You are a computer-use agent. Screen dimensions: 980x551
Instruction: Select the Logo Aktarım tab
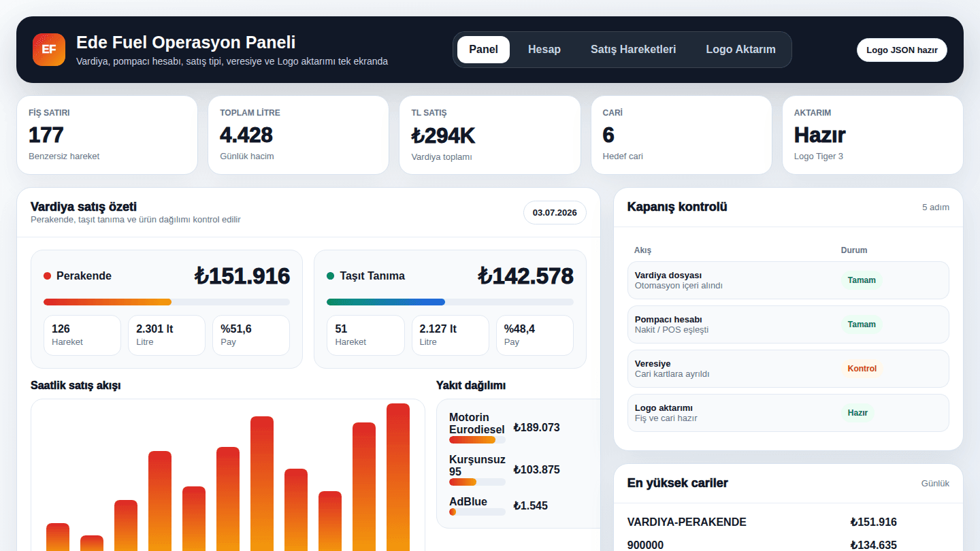(740, 50)
